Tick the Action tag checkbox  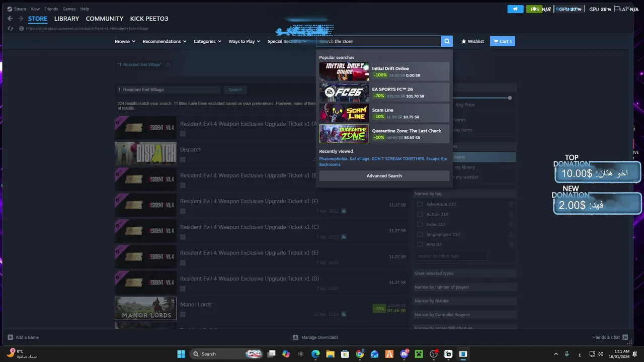point(420,214)
